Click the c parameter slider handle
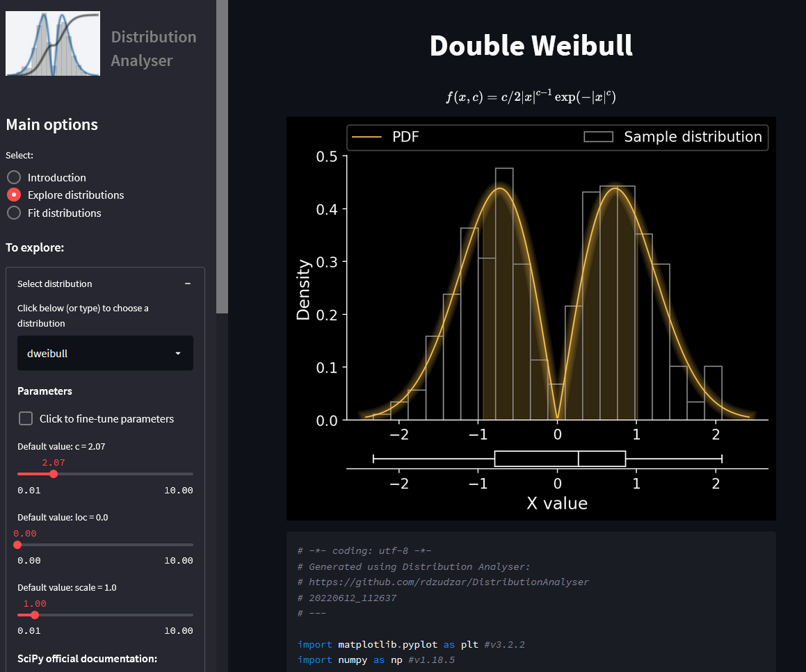 (54, 474)
